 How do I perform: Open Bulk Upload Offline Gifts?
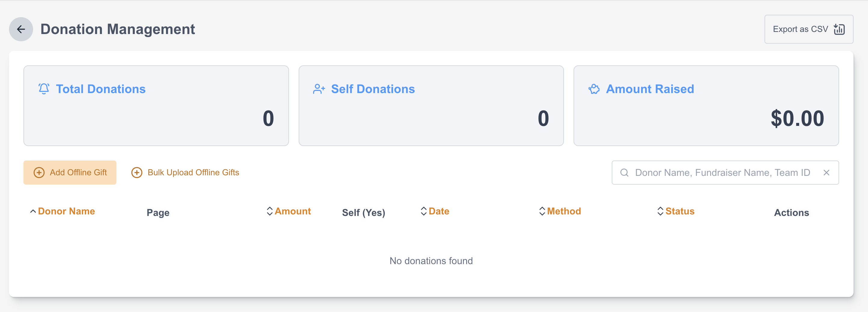click(x=193, y=173)
